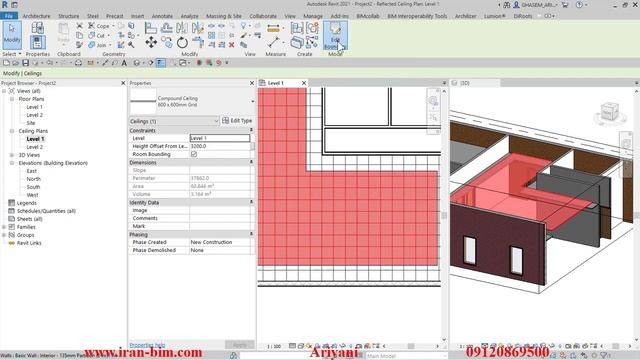Select Schedules/Quantities (all) in browser
Viewport: 640px width, 360px height.
point(46,211)
